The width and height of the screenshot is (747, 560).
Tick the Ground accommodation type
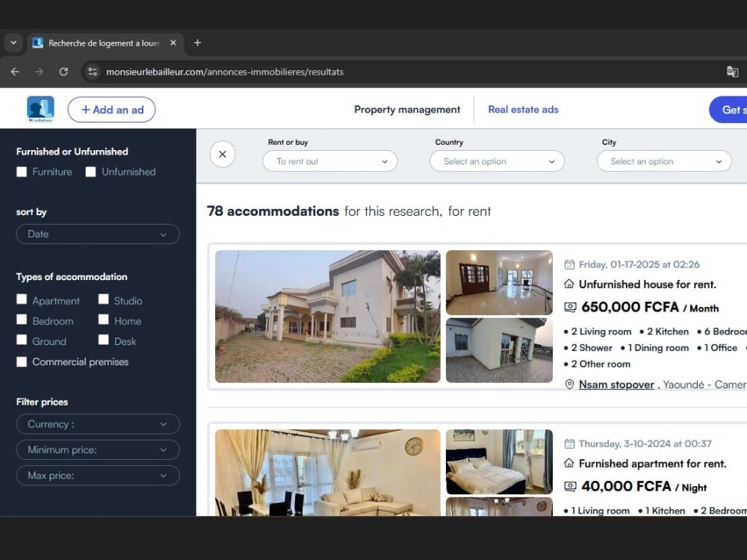pyautogui.click(x=22, y=340)
